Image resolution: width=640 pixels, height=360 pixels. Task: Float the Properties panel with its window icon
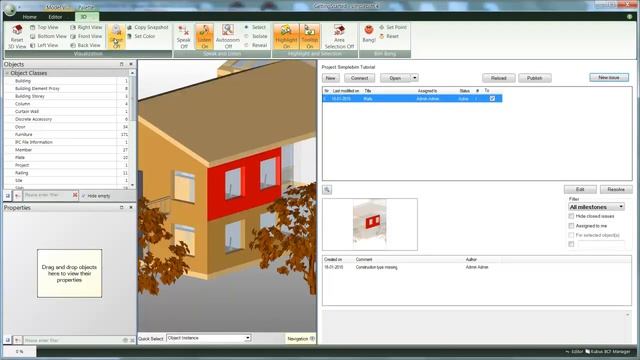(121, 207)
